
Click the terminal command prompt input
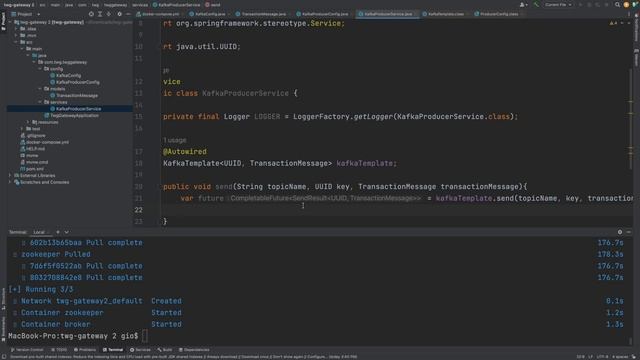coord(145,336)
